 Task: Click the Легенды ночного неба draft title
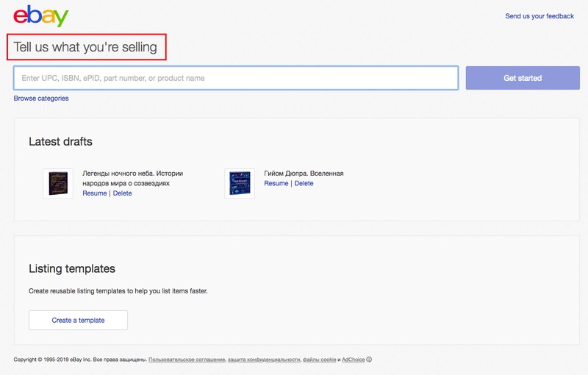[133, 179]
